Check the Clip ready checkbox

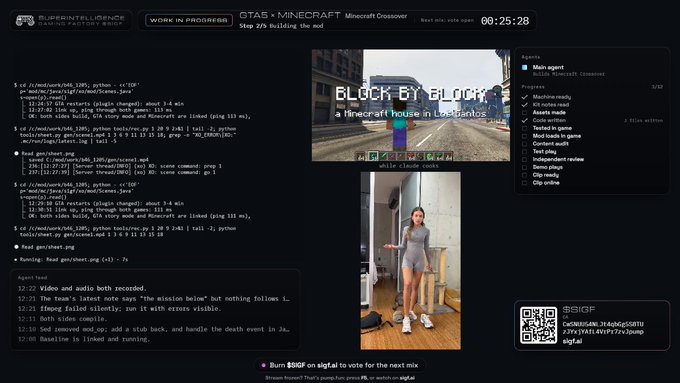[x=524, y=175]
